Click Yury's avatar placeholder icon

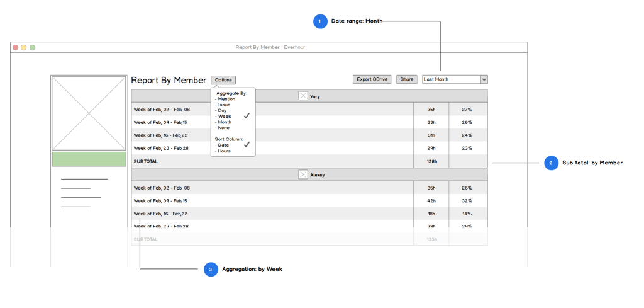303,96
